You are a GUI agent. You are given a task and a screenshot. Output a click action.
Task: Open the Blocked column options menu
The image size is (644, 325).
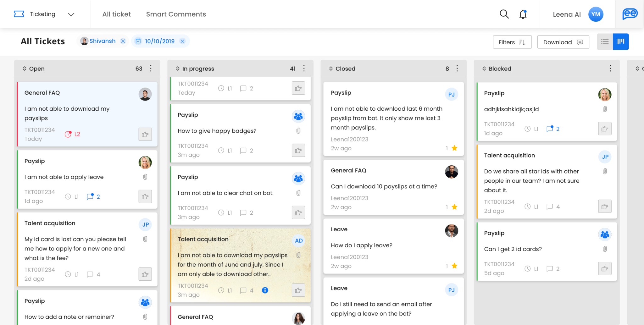click(x=610, y=69)
